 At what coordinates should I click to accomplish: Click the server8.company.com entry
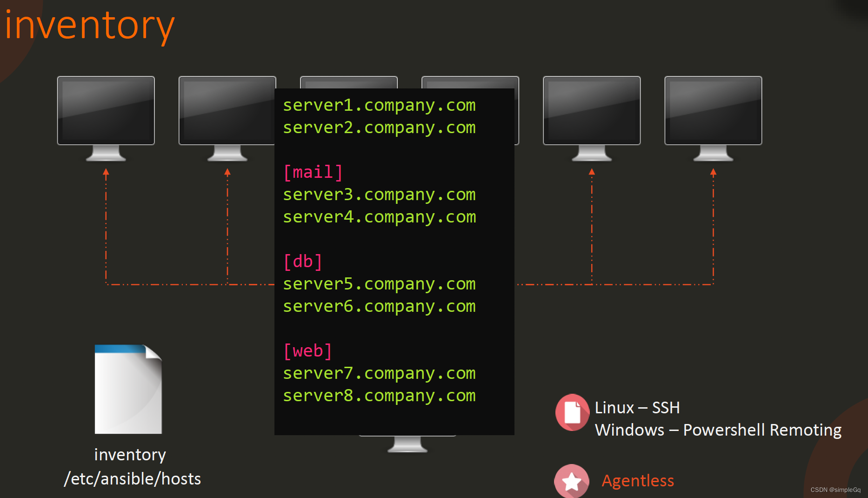click(x=379, y=396)
